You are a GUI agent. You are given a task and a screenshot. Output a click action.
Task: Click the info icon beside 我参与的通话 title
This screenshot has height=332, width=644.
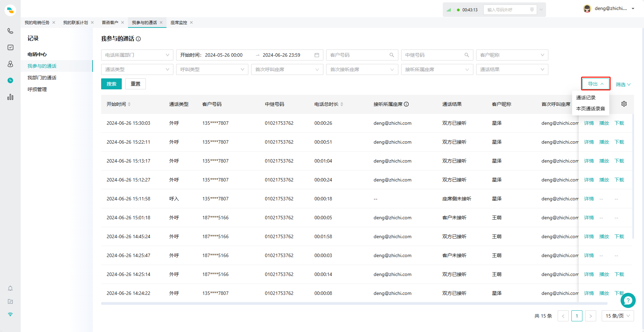pos(138,39)
